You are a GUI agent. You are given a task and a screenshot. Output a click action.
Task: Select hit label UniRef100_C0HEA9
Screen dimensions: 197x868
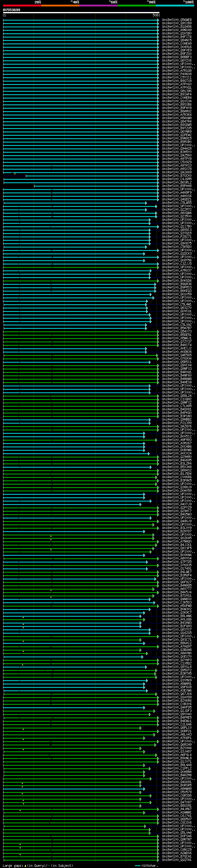[x=177, y=43]
